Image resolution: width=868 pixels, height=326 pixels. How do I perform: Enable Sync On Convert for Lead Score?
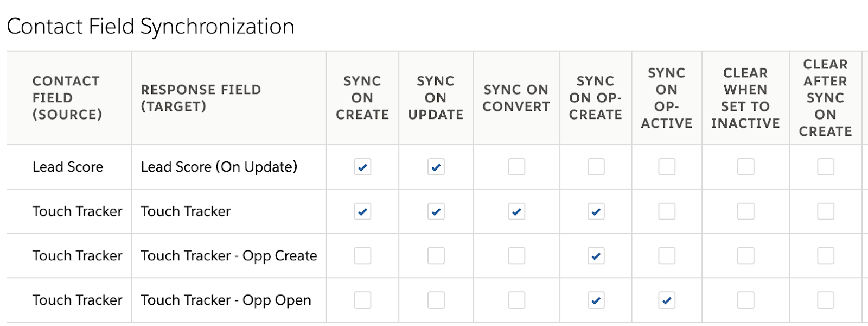pos(516,167)
